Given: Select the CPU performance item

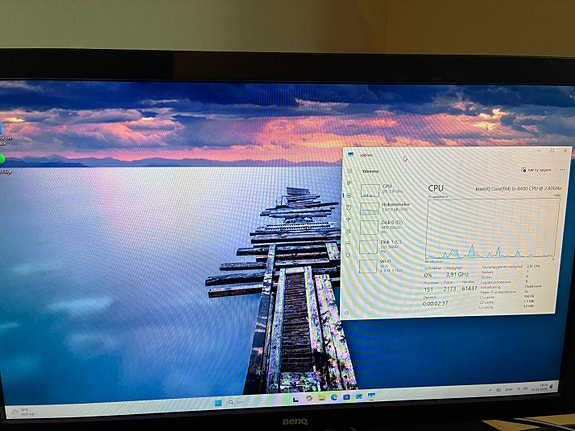Looking at the screenshot, I should (x=383, y=190).
